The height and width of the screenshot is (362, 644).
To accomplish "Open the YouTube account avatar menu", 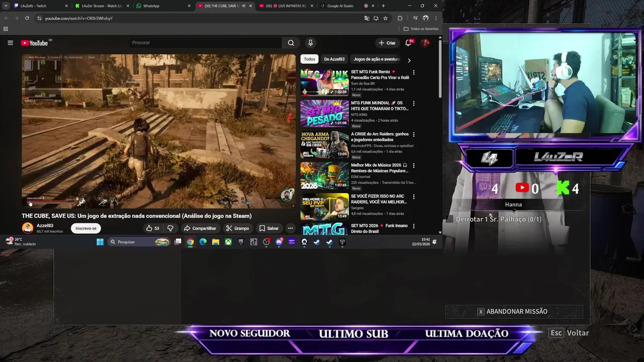I will pyautogui.click(x=425, y=43).
